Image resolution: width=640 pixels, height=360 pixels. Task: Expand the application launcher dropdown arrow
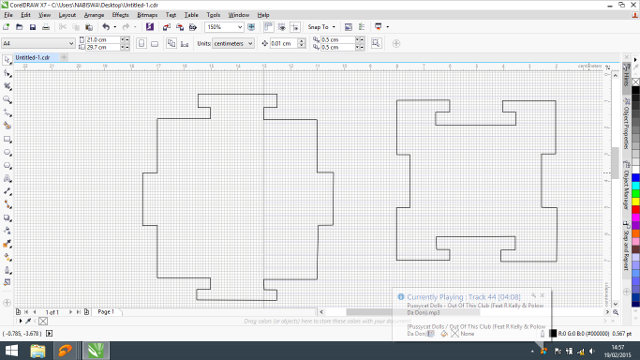click(387, 27)
